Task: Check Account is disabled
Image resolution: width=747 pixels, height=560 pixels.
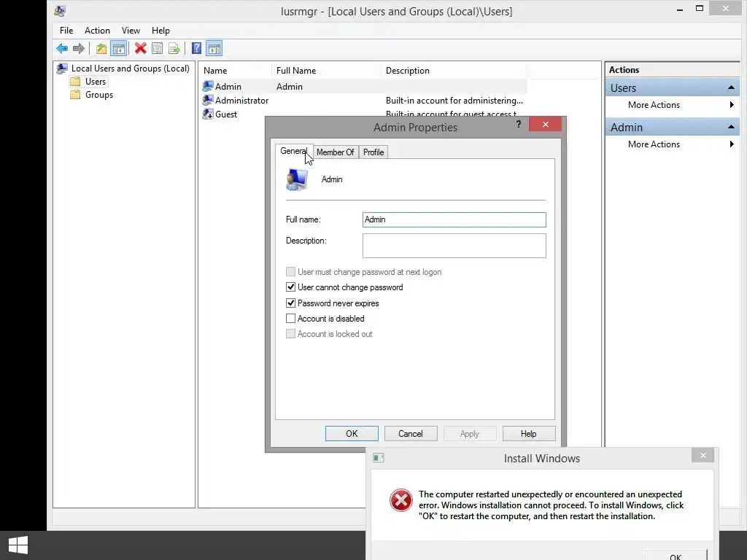Action: pyautogui.click(x=290, y=318)
